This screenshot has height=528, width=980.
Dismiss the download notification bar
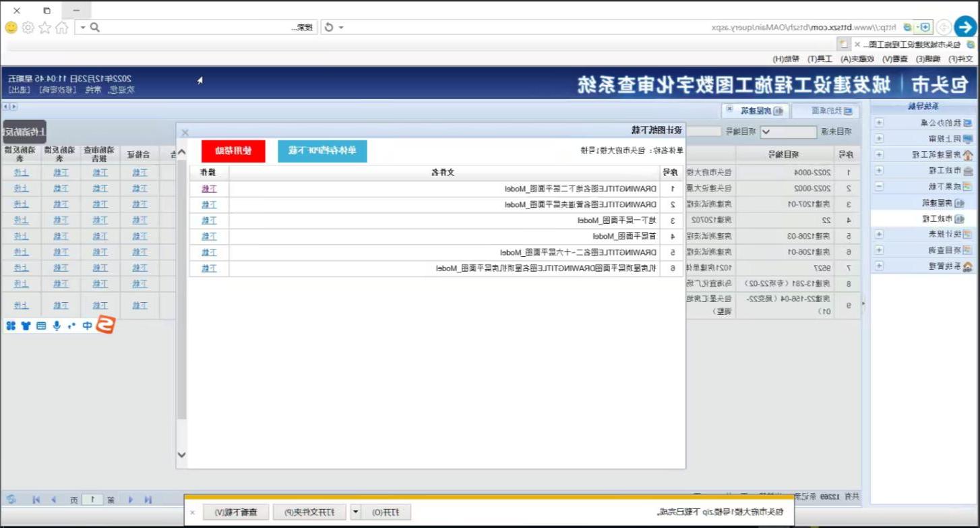click(x=192, y=512)
